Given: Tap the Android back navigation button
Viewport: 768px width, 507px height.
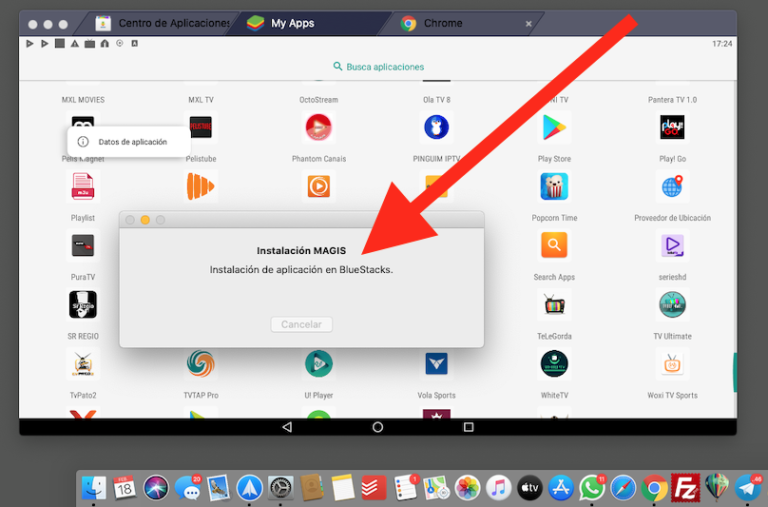Looking at the screenshot, I should click(x=287, y=427).
